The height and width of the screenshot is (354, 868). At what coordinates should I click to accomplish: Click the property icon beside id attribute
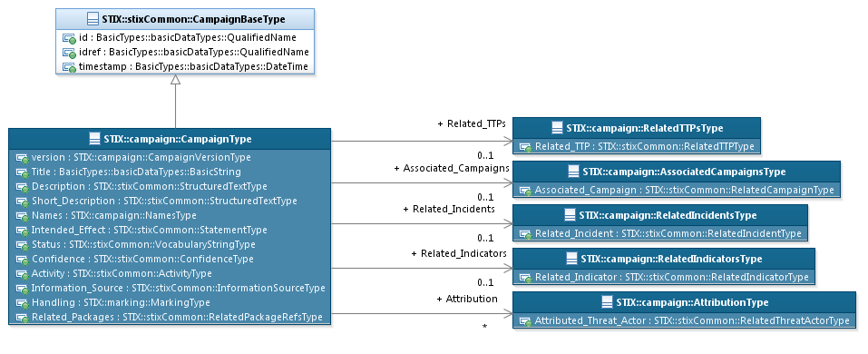[69, 39]
